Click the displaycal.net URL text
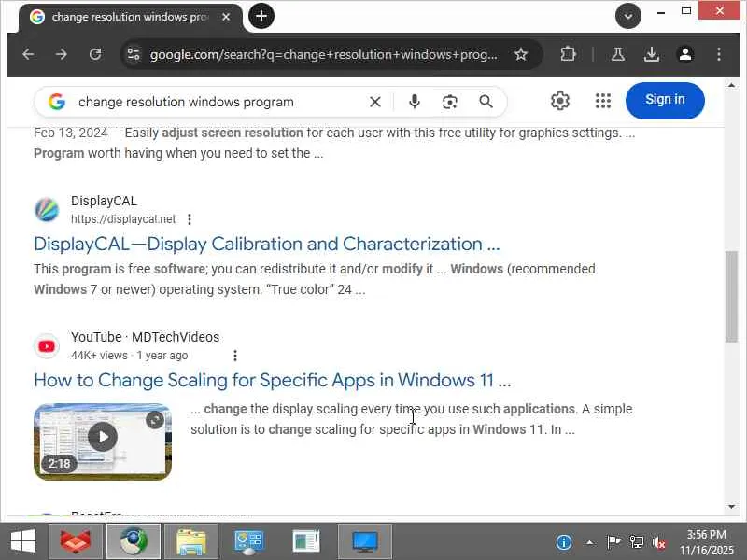This screenshot has width=747, height=560. click(123, 219)
